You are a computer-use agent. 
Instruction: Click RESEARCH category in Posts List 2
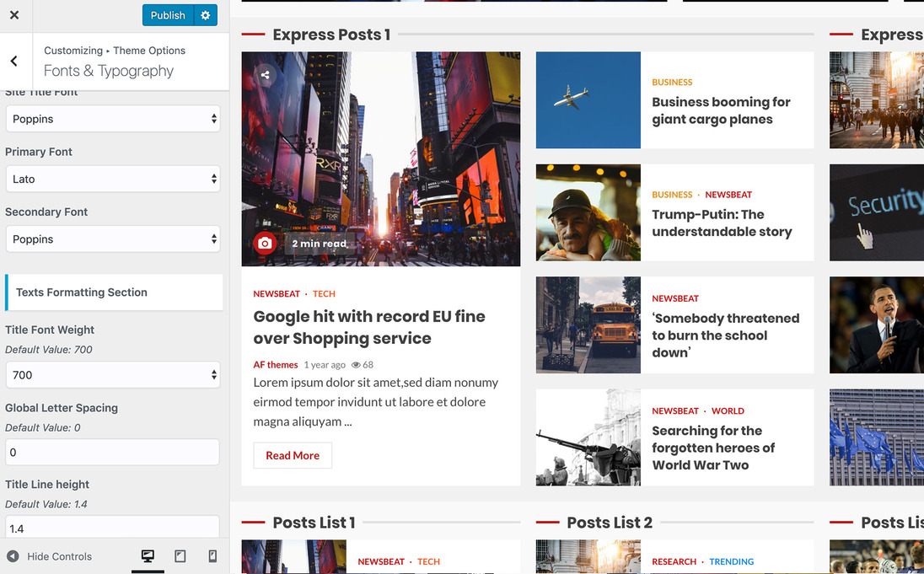coord(674,562)
